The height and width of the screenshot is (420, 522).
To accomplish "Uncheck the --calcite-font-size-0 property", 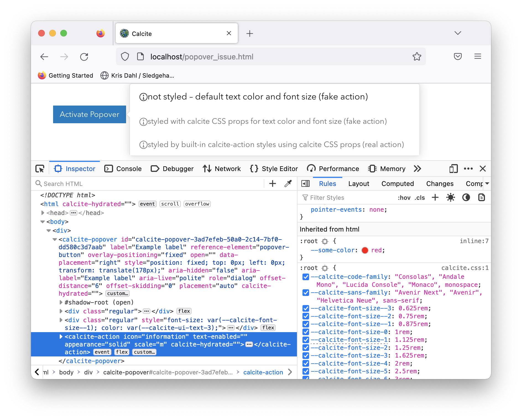I will pos(306,332).
